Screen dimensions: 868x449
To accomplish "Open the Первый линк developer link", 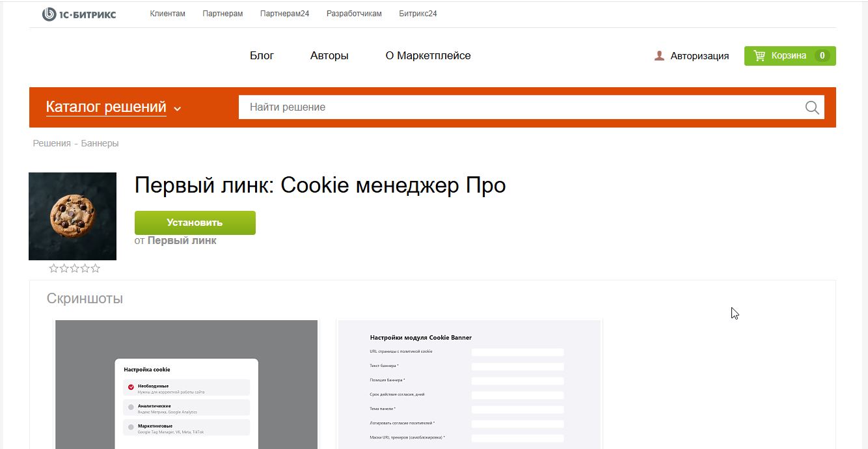I will coord(182,241).
